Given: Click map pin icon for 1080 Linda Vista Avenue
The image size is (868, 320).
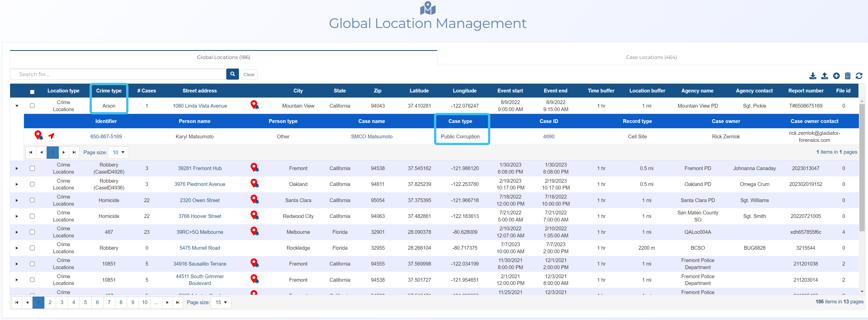Looking at the screenshot, I should [x=254, y=105].
